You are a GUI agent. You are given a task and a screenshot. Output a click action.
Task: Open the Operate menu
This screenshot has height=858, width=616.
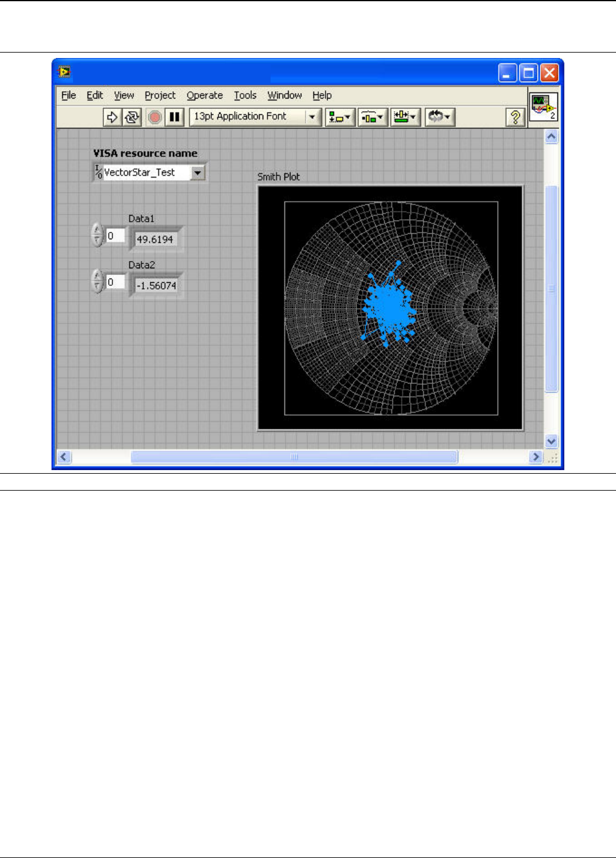pyautogui.click(x=205, y=95)
